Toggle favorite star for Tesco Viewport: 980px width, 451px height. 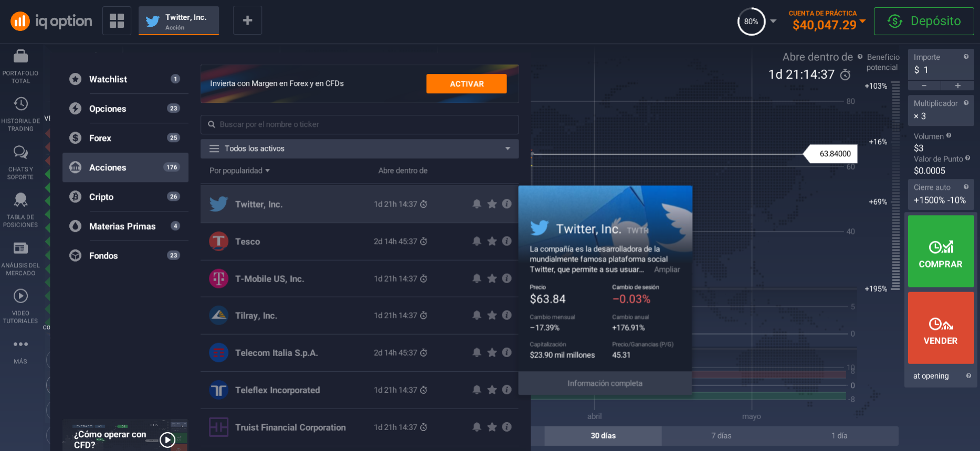coord(492,241)
